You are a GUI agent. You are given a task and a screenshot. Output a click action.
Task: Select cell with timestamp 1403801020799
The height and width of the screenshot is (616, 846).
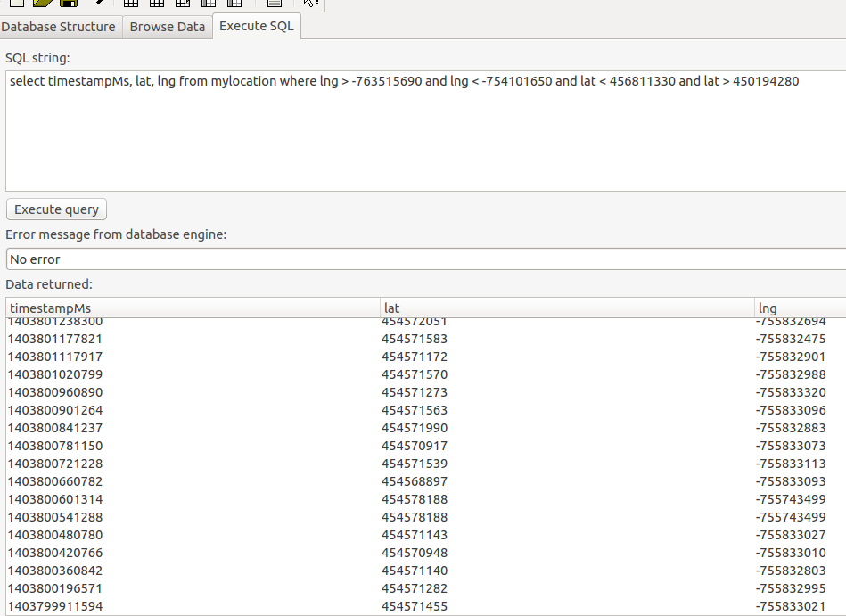click(x=193, y=374)
